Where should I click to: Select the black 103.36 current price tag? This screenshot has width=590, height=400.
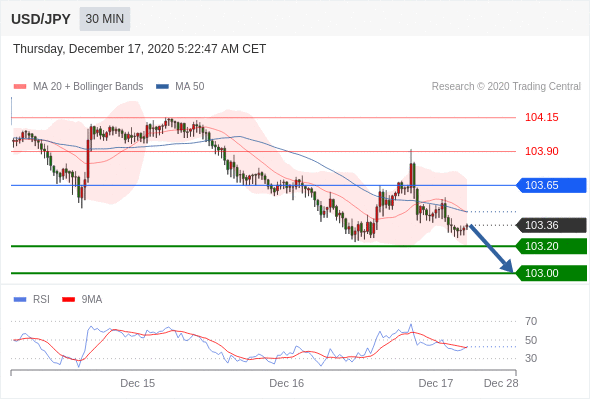[x=551, y=225]
